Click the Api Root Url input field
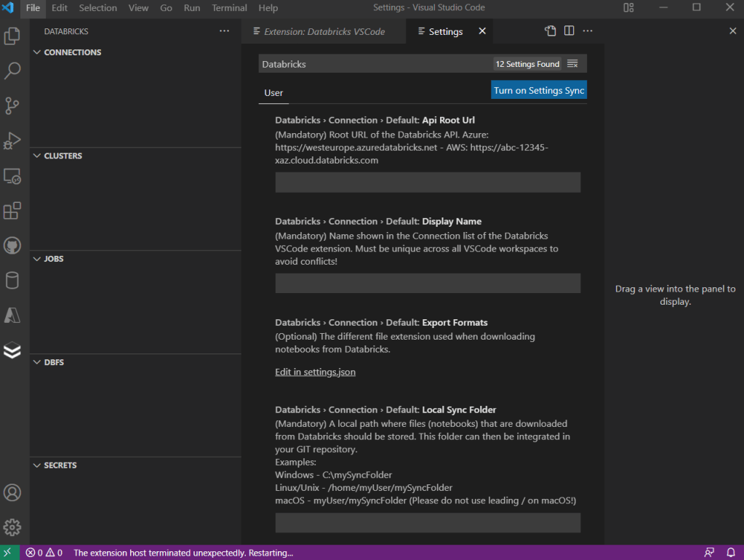 point(428,183)
